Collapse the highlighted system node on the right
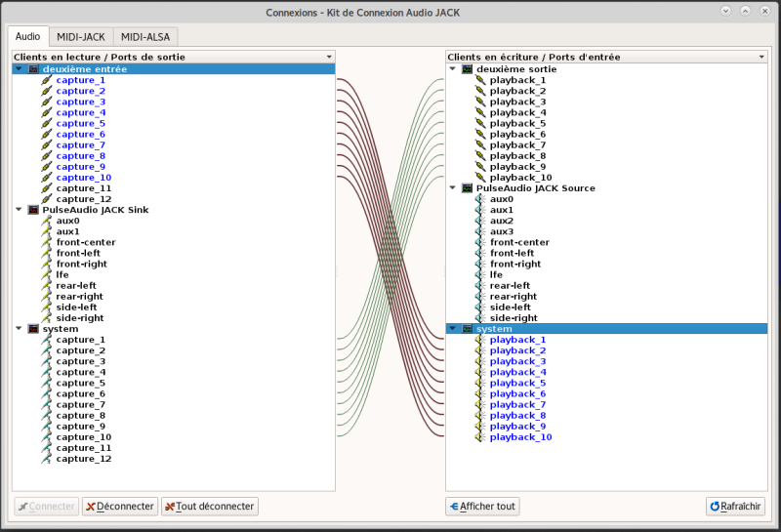This screenshot has height=532, width=781. [x=452, y=329]
